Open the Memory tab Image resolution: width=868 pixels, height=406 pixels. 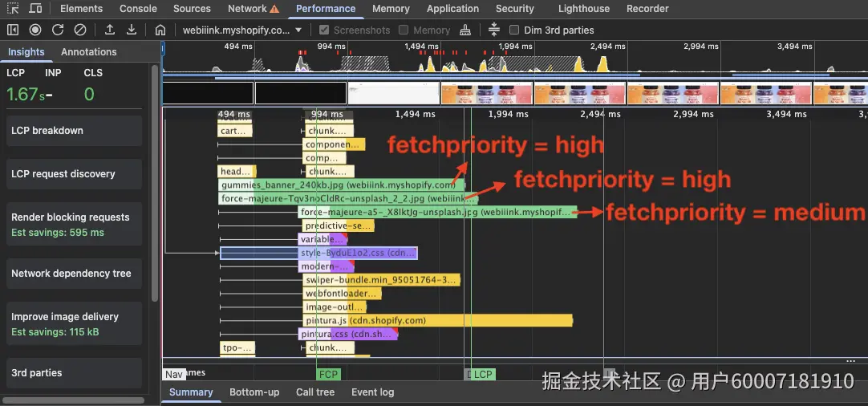[391, 8]
